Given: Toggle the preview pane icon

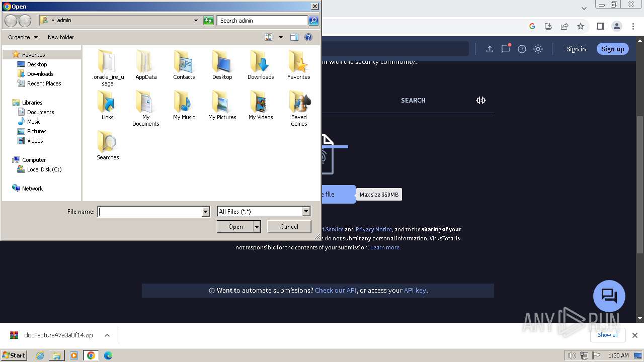Looking at the screenshot, I should point(294,37).
